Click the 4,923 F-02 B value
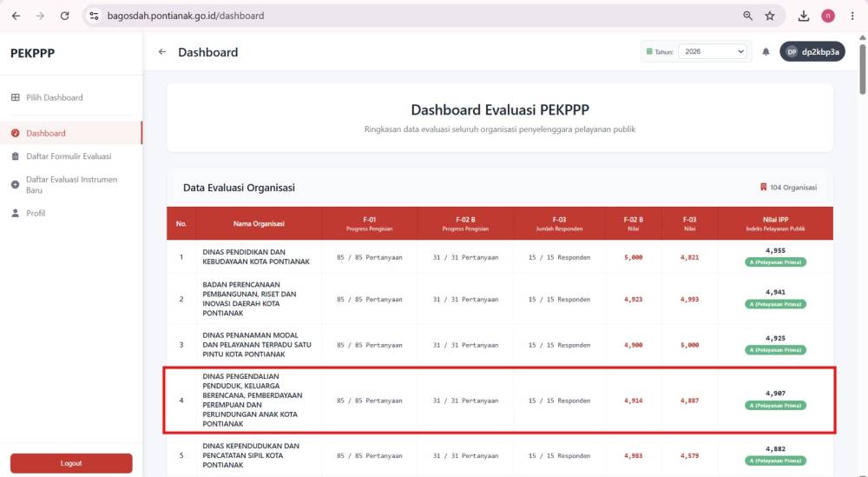The height and width of the screenshot is (477, 868). [x=634, y=300]
